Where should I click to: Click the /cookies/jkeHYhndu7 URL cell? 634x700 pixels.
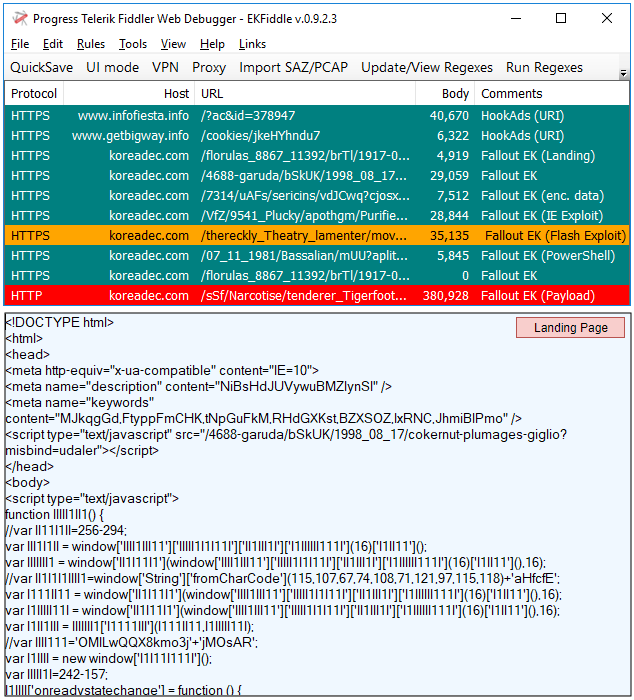260,136
